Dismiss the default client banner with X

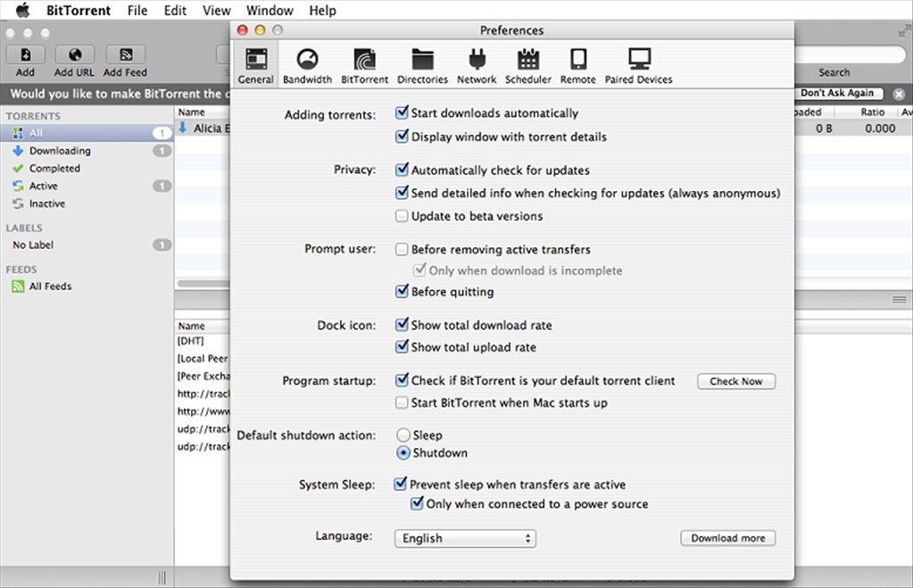899,94
